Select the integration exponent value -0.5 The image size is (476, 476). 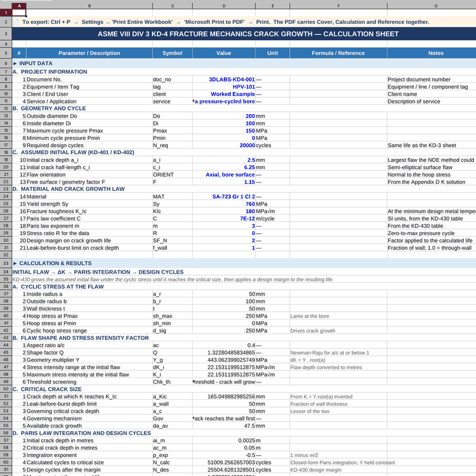(224, 455)
